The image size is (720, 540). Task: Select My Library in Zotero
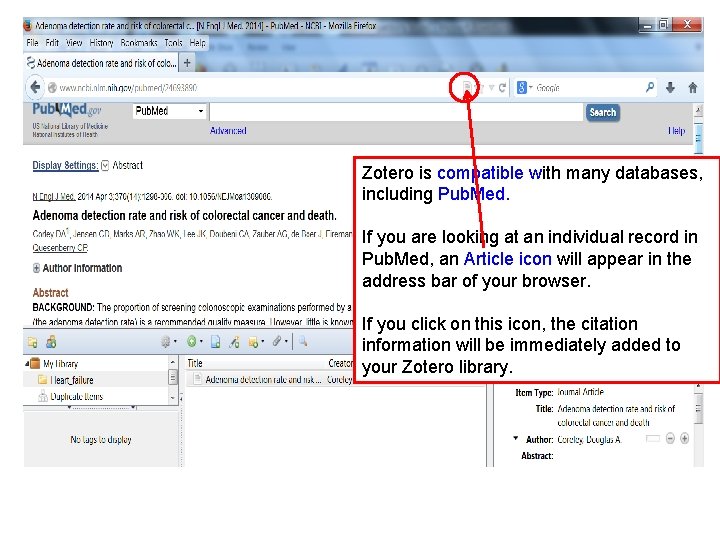tap(60, 364)
